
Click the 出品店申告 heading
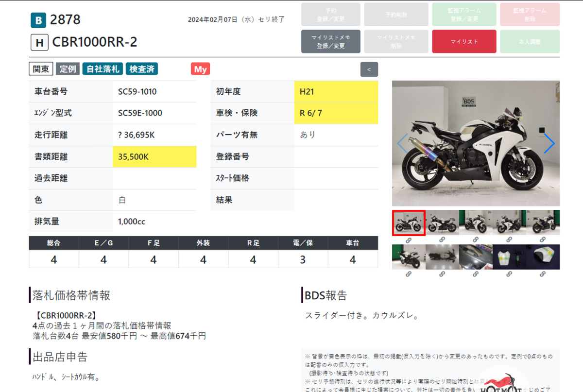coord(60,357)
